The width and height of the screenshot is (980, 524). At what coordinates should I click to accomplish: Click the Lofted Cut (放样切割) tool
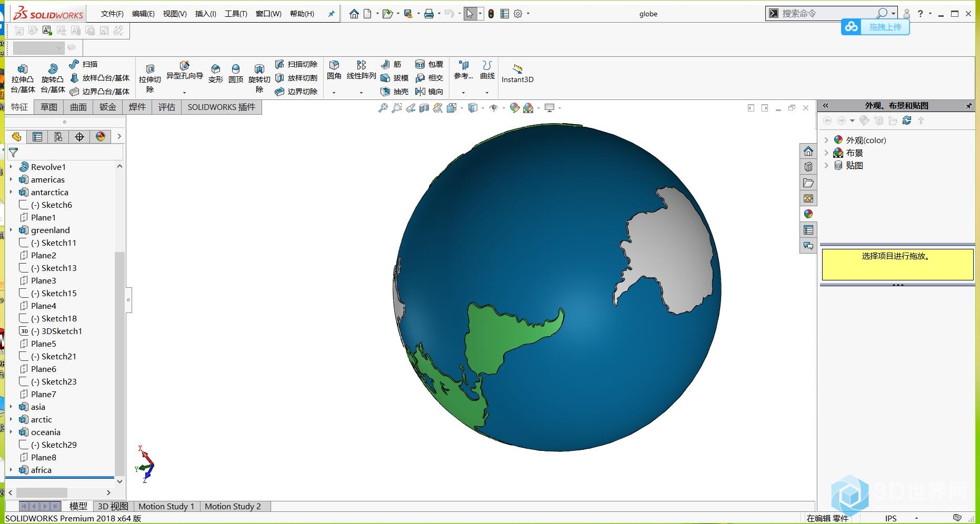pyautogui.click(x=296, y=78)
